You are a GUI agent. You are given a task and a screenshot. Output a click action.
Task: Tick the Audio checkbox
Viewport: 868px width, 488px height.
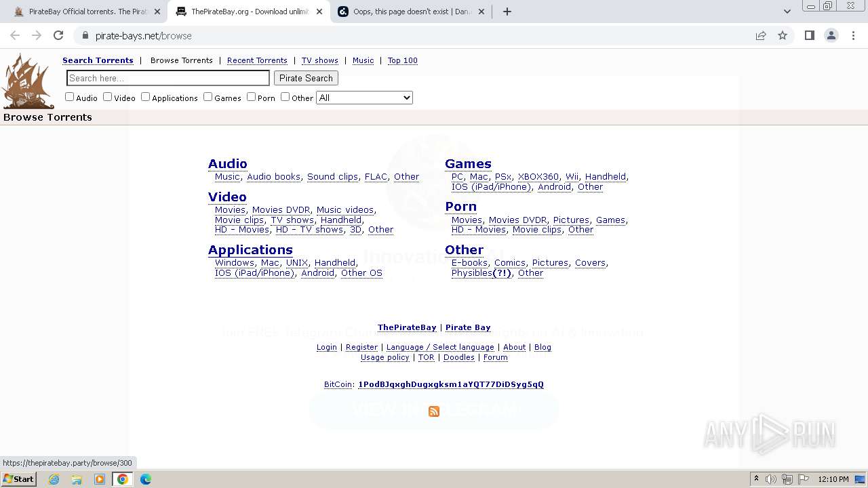click(69, 97)
